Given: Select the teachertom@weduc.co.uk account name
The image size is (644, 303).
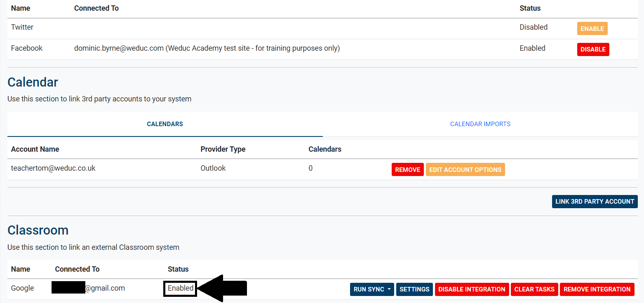Looking at the screenshot, I should tap(53, 168).
